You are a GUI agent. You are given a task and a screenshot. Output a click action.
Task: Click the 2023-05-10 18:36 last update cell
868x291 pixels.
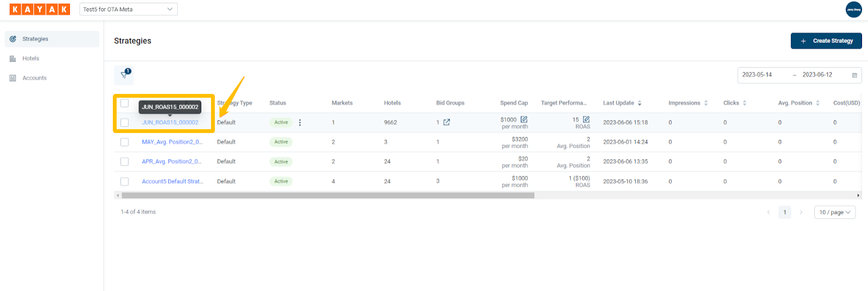pos(626,181)
